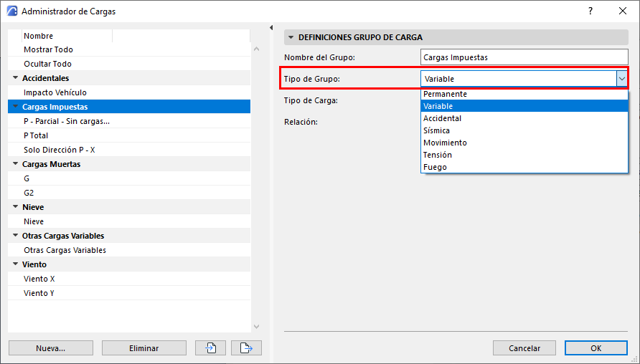Click the Nombre del Grupo text field
The image size is (640, 364).
click(x=524, y=57)
